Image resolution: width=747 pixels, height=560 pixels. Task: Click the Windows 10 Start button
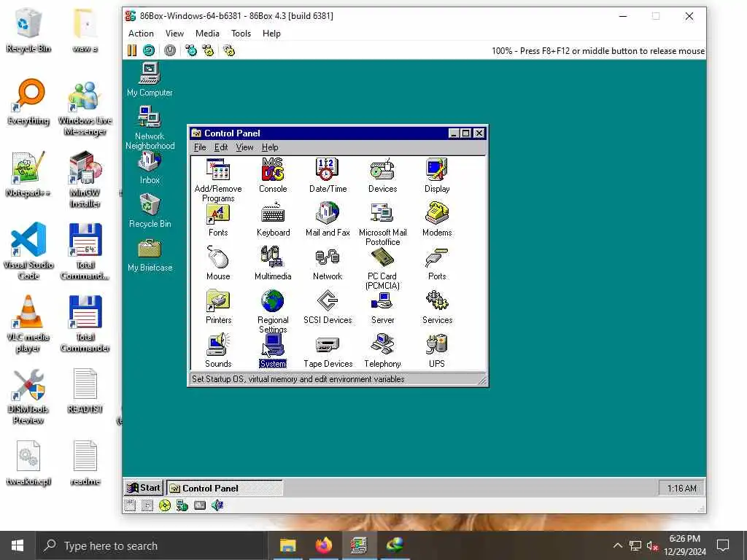coord(18,545)
